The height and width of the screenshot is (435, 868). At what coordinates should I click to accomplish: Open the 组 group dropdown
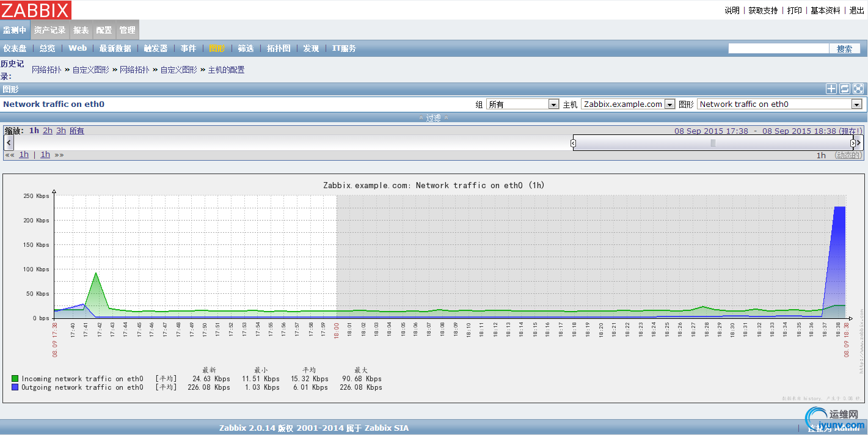tap(522, 104)
